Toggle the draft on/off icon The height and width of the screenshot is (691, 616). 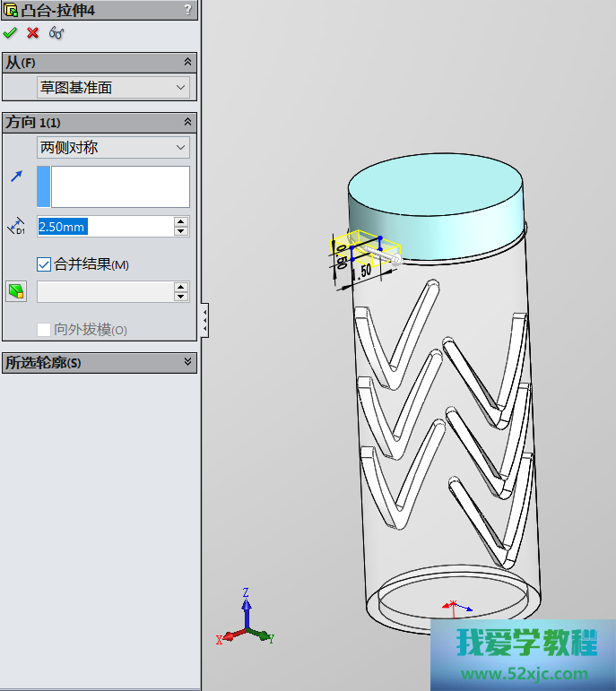point(16,291)
